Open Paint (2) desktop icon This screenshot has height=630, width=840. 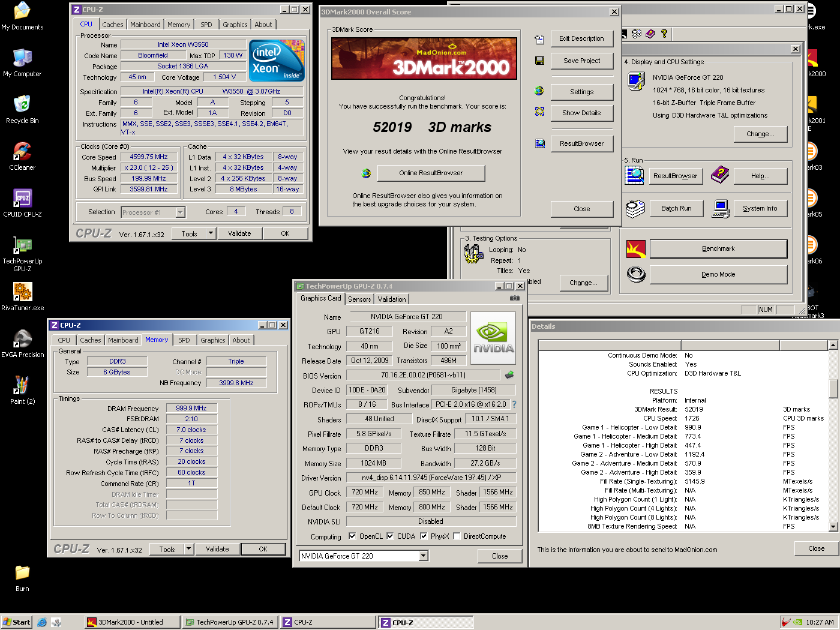pyautogui.click(x=22, y=391)
